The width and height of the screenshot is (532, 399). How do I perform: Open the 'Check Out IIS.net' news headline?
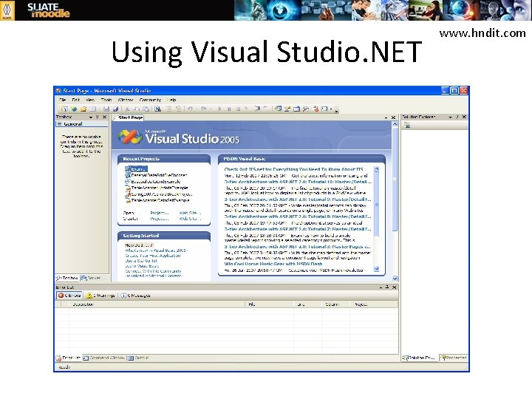[293, 169]
